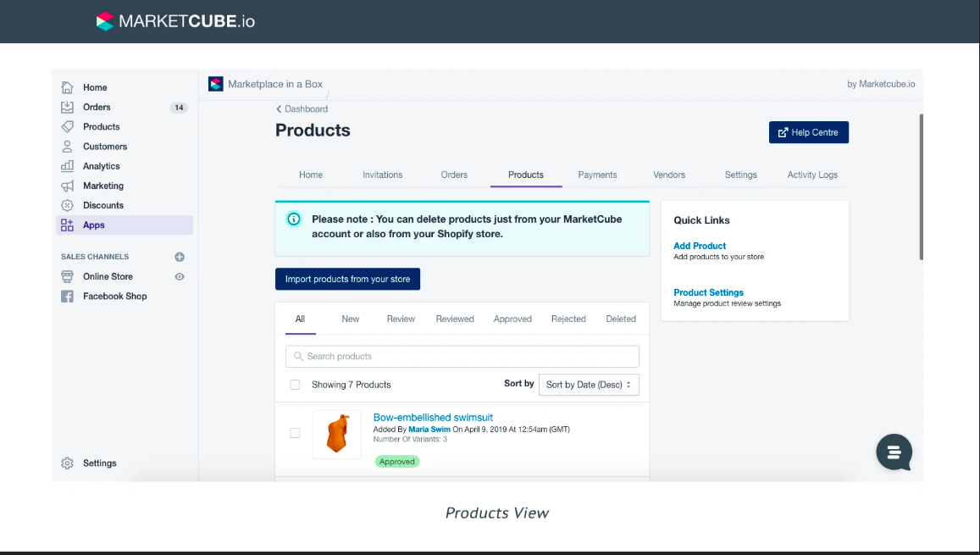Click the orange swimsuit product thumbnail
The width and height of the screenshot is (980, 555).
(x=337, y=435)
